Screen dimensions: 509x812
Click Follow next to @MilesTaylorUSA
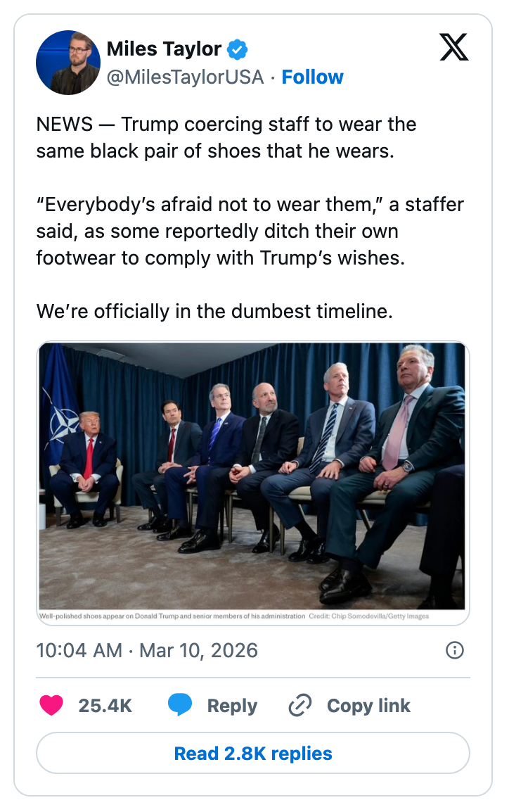click(312, 77)
